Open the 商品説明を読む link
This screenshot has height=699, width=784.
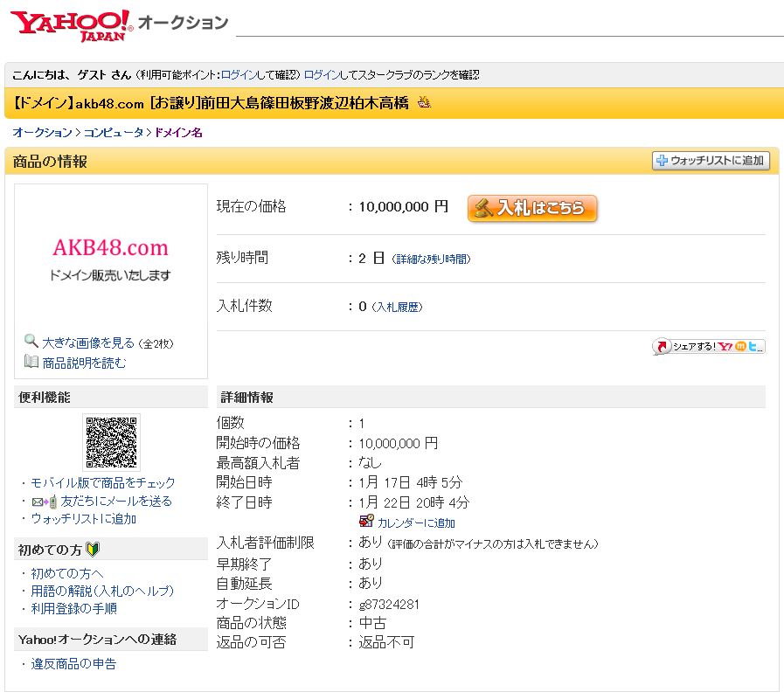click(84, 363)
